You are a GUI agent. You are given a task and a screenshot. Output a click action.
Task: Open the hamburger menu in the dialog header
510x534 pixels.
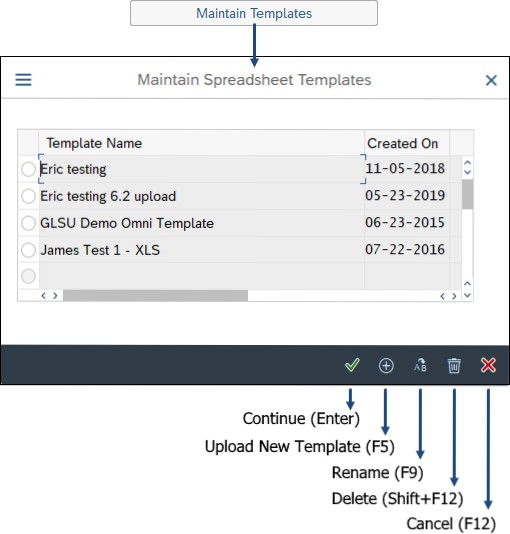(x=23, y=80)
